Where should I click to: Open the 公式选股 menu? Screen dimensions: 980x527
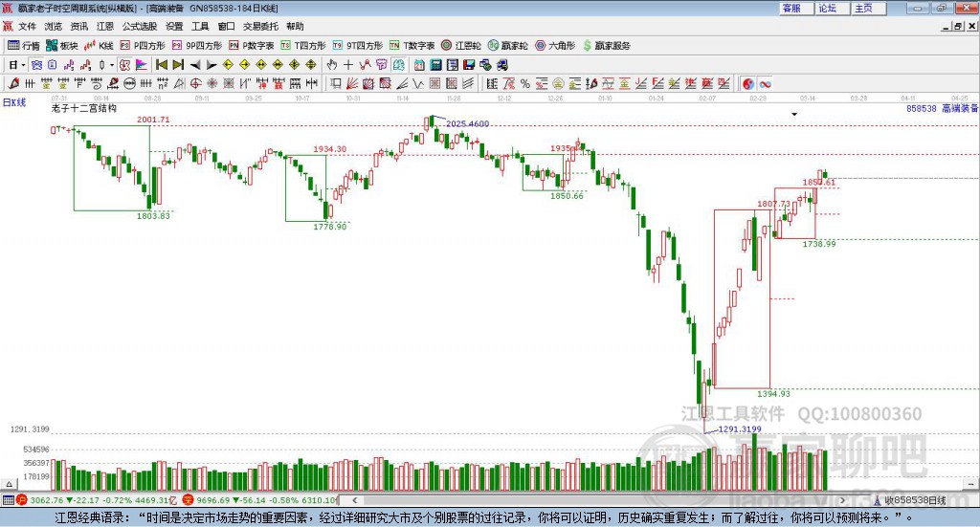140,26
